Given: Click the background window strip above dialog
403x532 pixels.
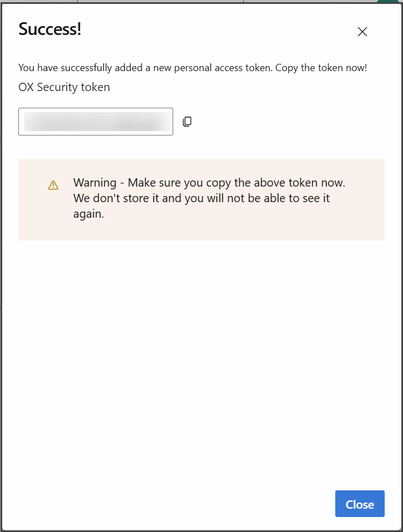Looking at the screenshot, I should [167, 1].
